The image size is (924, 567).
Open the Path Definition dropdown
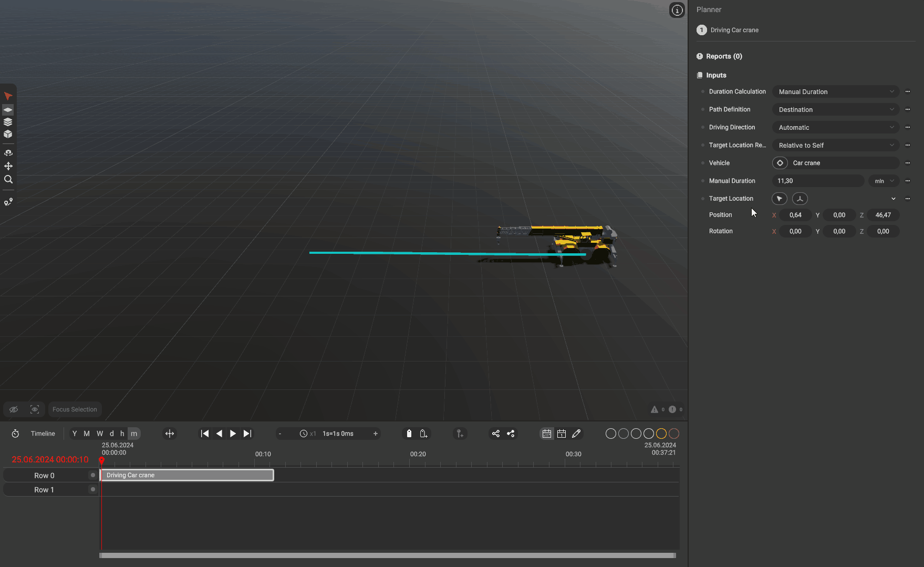click(836, 109)
